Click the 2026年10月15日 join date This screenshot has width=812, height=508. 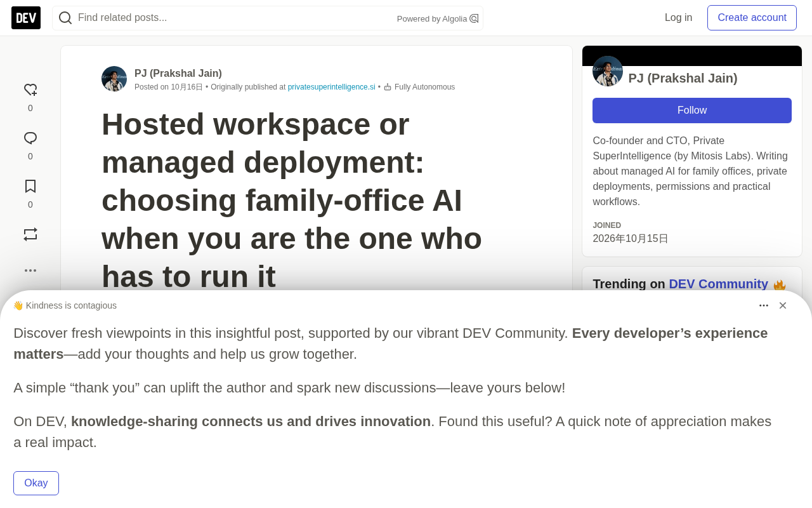click(x=631, y=239)
